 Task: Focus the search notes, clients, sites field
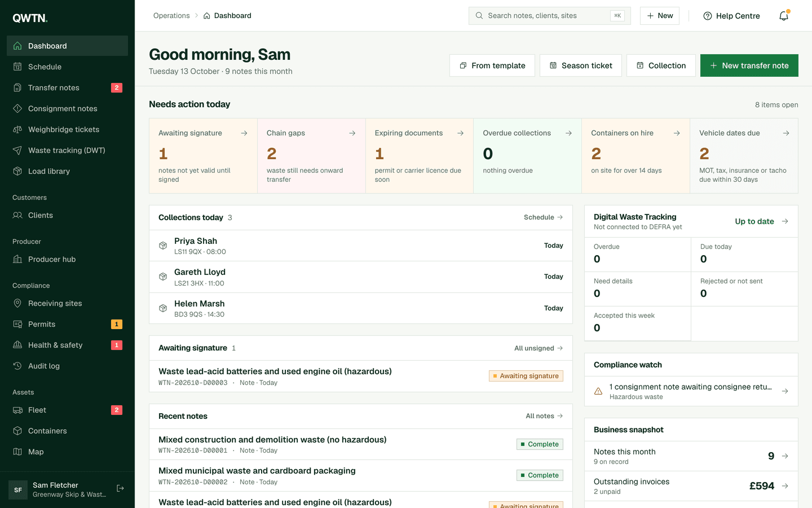(549, 16)
